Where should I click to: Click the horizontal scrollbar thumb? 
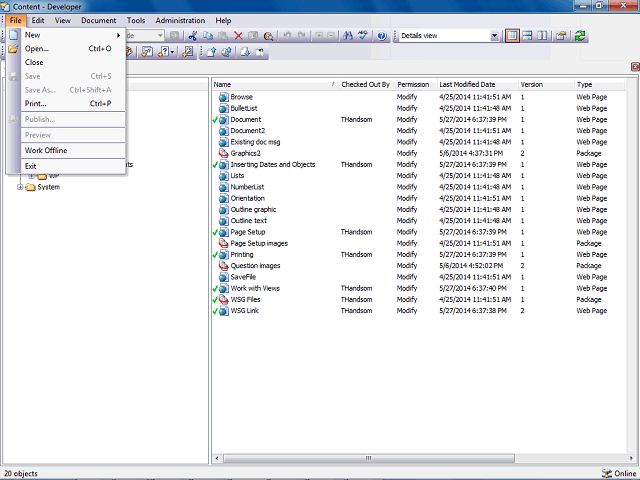click(369, 458)
